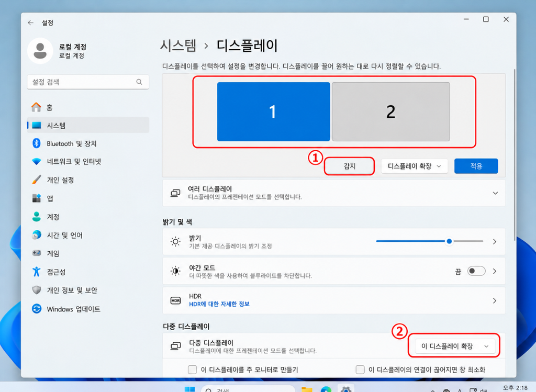Click the 감지 button

[x=349, y=166]
